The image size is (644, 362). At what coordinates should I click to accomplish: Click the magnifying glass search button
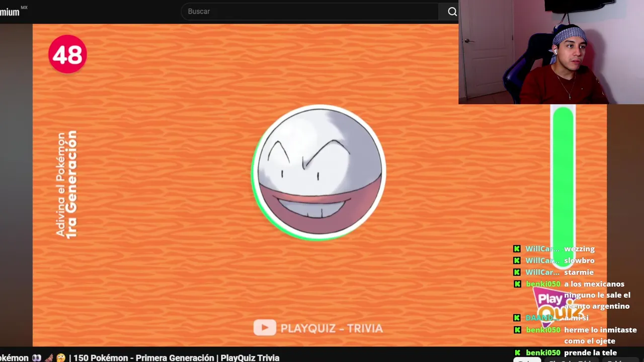[x=452, y=12]
